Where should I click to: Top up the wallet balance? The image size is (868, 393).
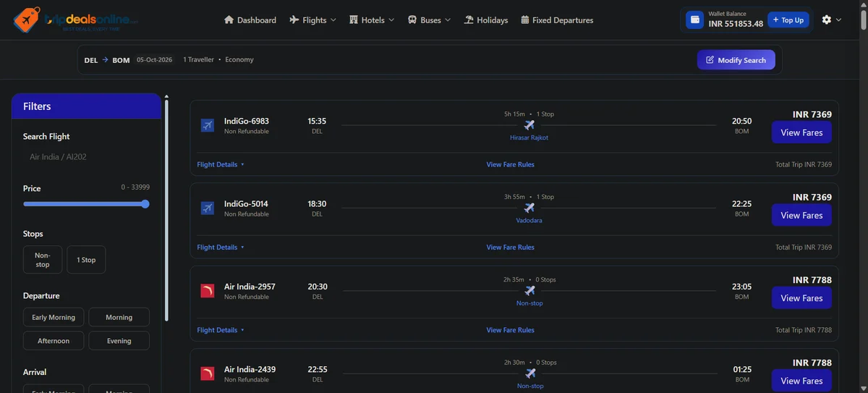788,20
